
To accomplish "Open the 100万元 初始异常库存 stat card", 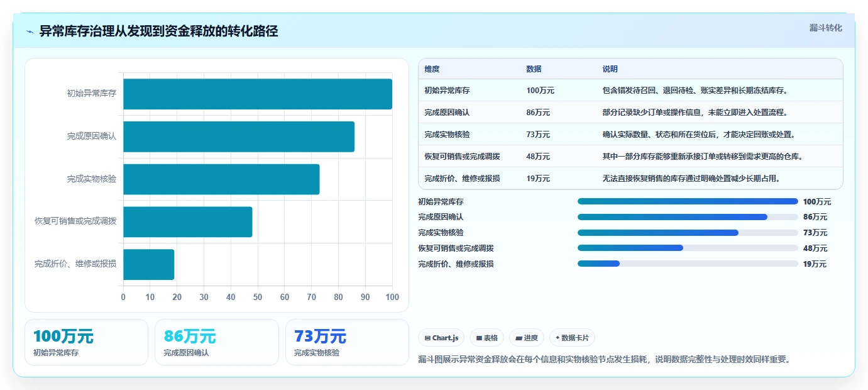I will coord(86,342).
